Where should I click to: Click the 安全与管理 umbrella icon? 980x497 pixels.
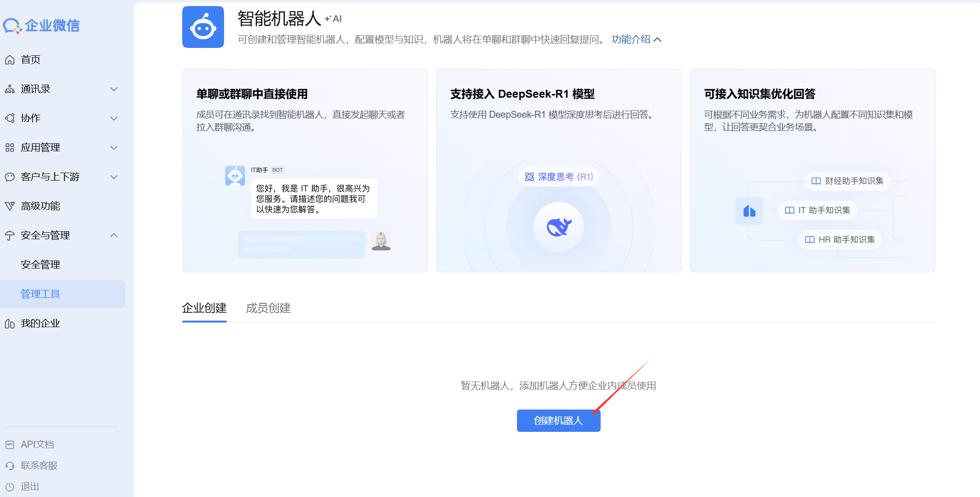10,235
